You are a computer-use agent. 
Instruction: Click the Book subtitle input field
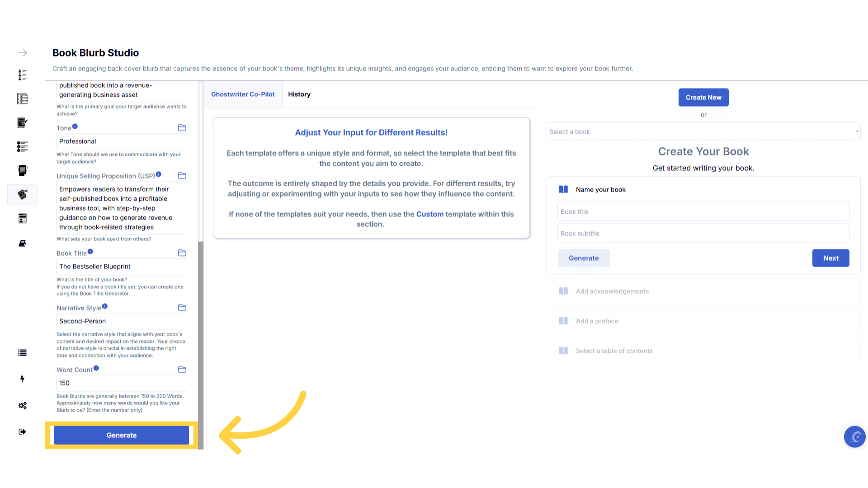tap(703, 233)
